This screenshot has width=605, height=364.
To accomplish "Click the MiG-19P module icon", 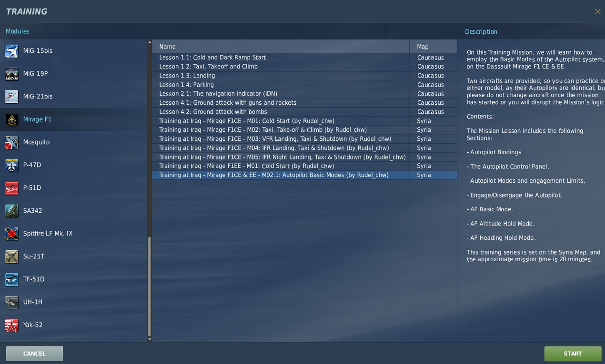I will tap(12, 74).
